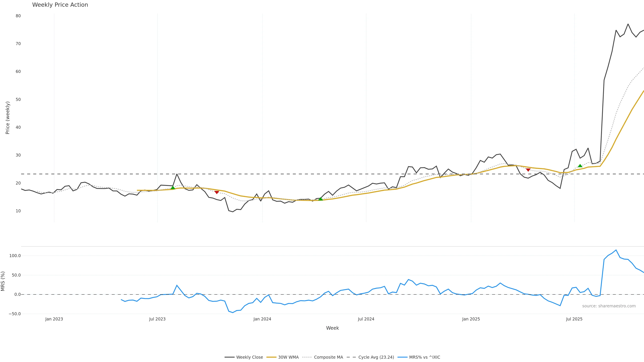Click the Cycle Avg (23.24) legend label
Viewport: 644px width, 362px height.
click(376, 357)
